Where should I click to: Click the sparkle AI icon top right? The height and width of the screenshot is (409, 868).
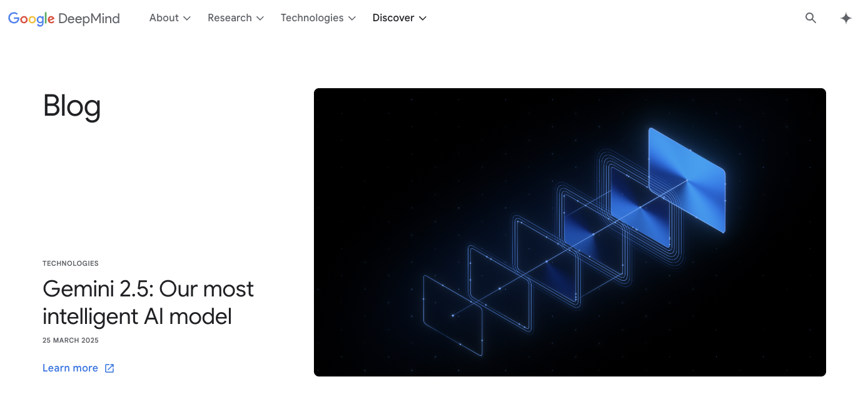(x=845, y=18)
